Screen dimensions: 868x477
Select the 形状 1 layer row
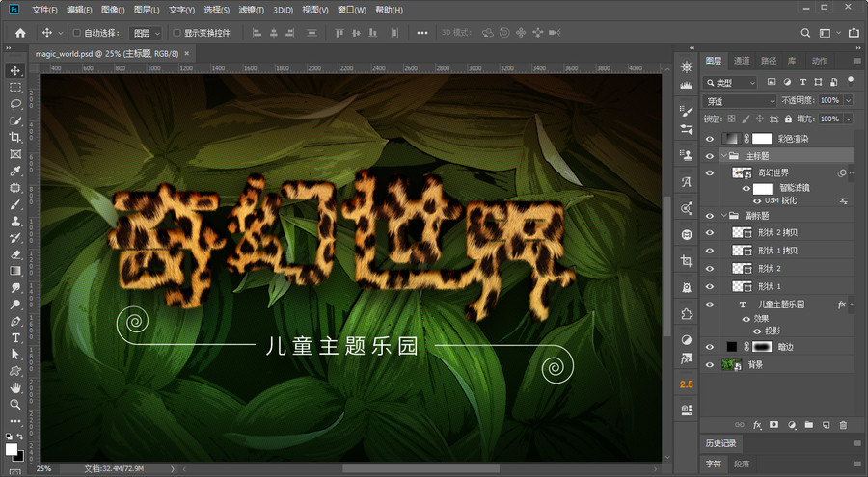[777, 286]
